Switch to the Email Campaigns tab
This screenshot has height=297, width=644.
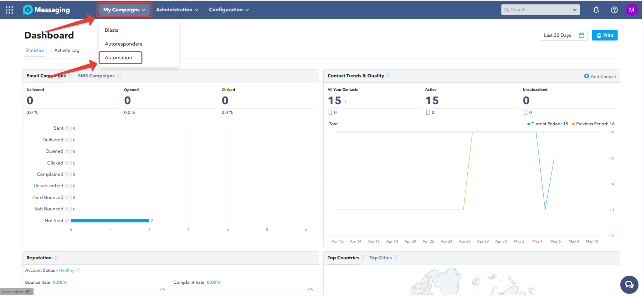click(46, 76)
